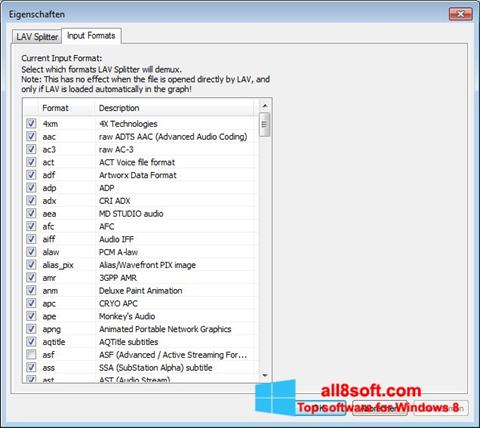Select the 'Audio IFF' description

[x=116, y=239]
